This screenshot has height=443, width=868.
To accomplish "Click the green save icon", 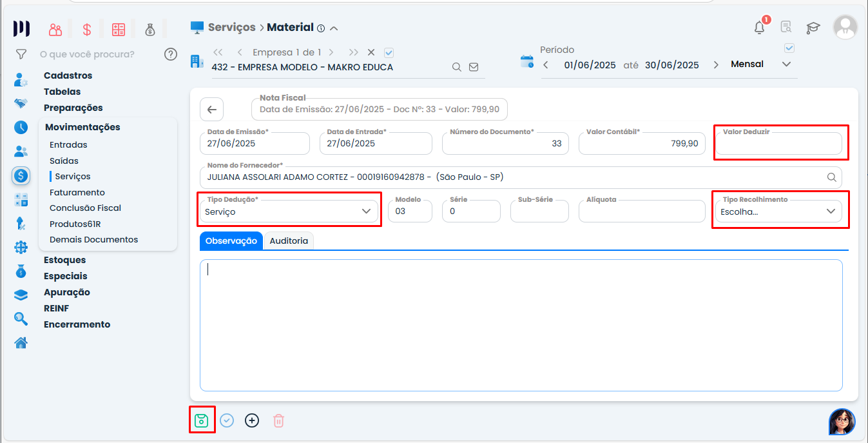I will [201, 420].
